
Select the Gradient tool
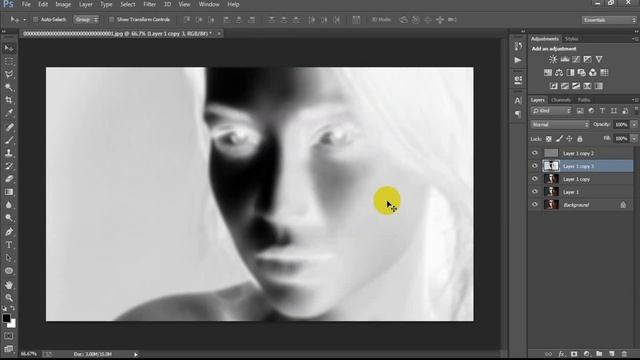[x=9, y=192]
